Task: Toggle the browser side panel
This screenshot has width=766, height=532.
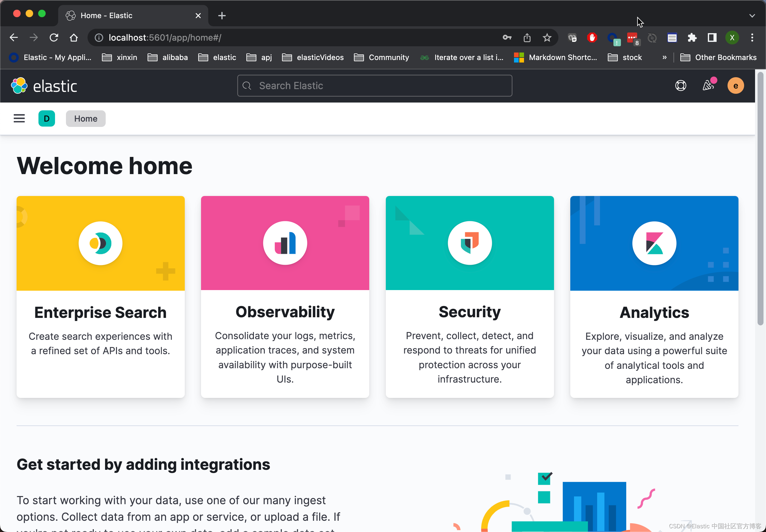Action: 712,38
